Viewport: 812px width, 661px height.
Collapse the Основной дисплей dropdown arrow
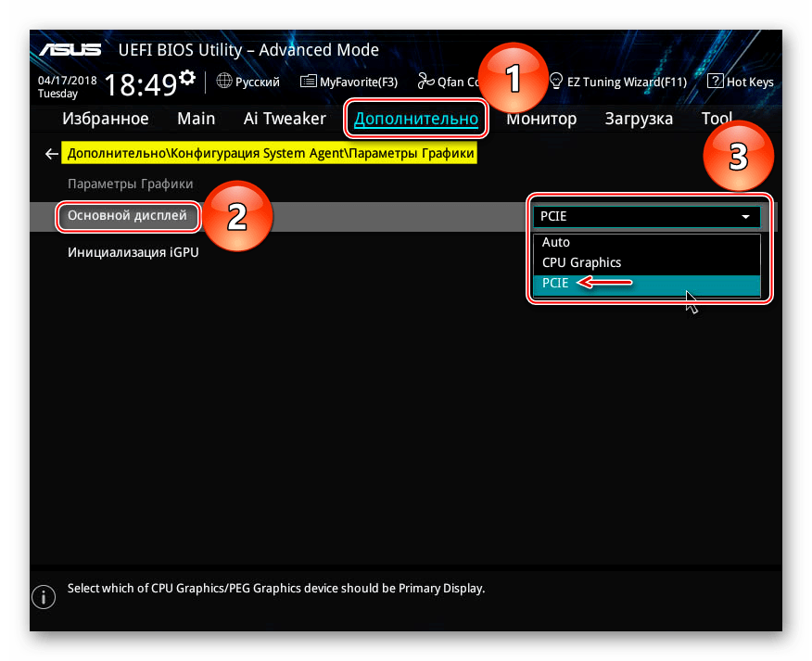pos(745,217)
